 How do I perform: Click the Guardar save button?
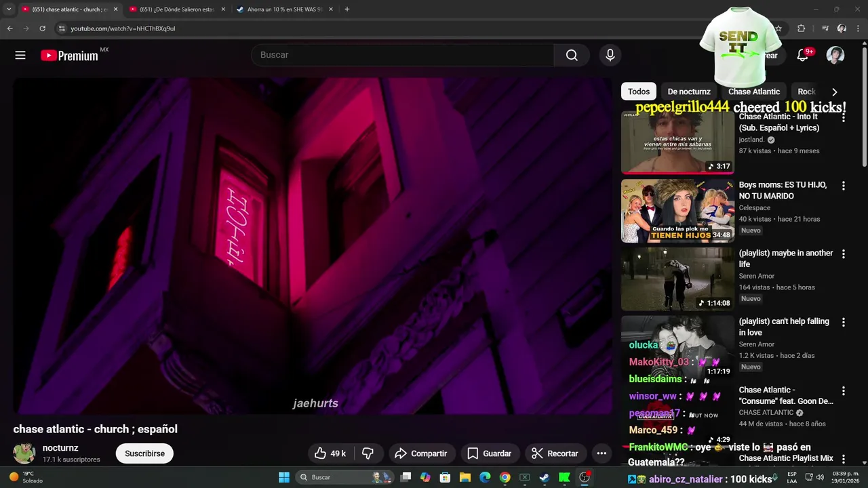point(489,453)
